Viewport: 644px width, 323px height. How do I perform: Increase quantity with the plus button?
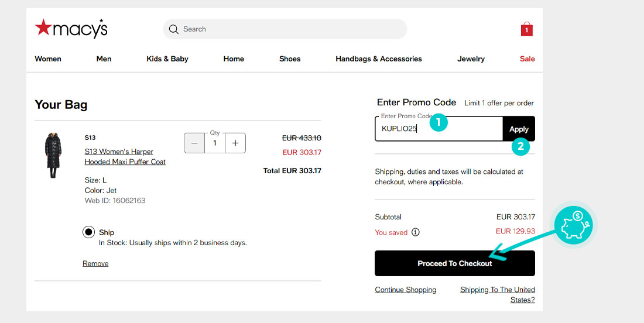(235, 143)
